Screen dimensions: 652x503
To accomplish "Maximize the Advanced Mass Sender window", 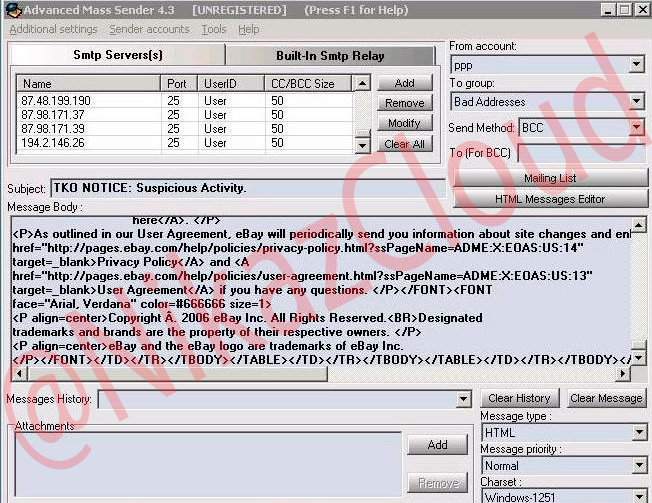I will [x=624, y=10].
